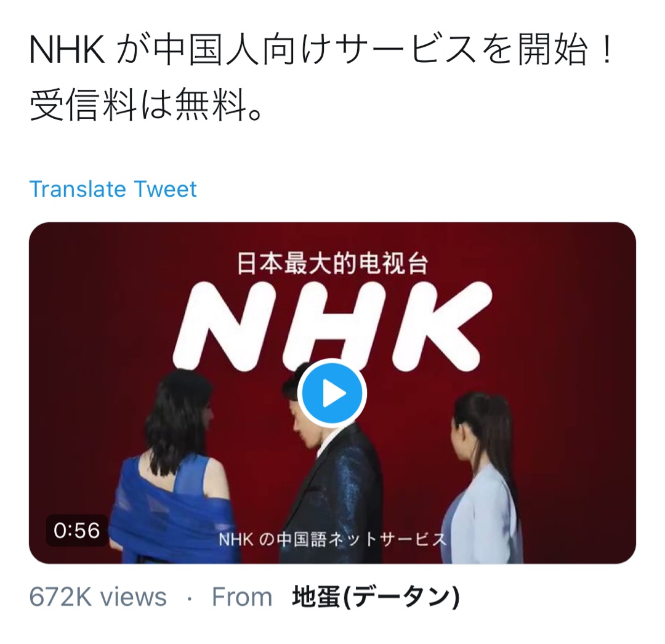Click the large white NHK logo in video
Viewport: 665px width, 644px height.
333,326
